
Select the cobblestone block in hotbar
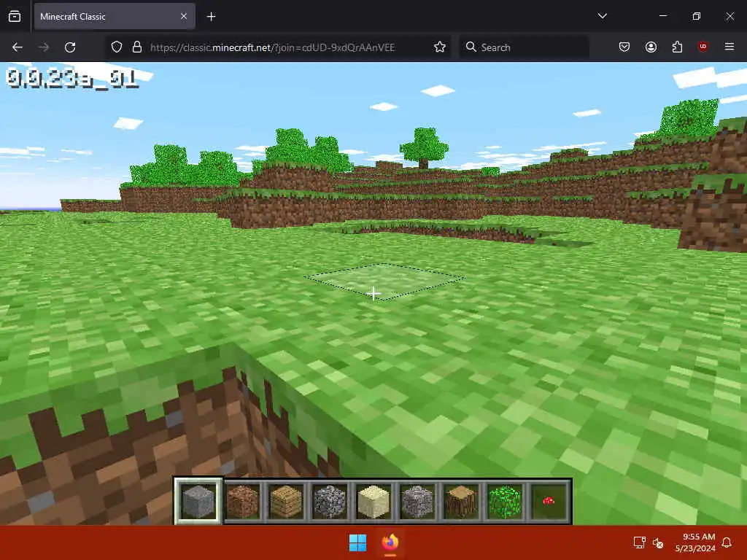tap(330, 501)
